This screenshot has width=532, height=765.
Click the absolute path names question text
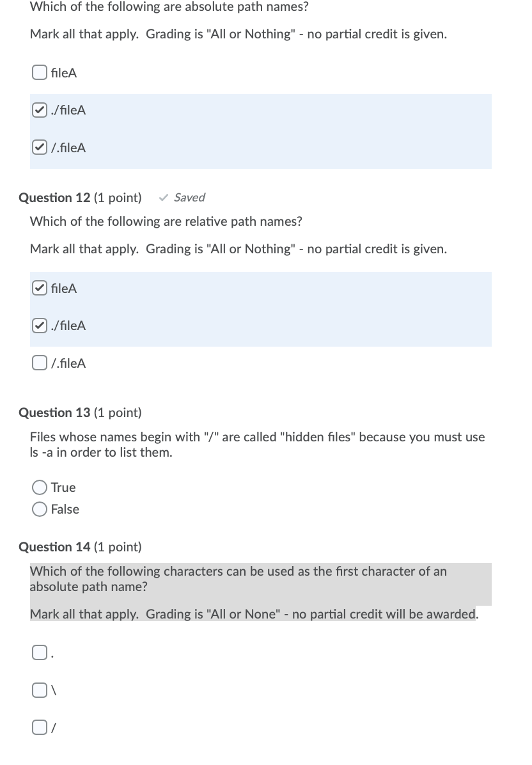pyautogui.click(x=169, y=6)
